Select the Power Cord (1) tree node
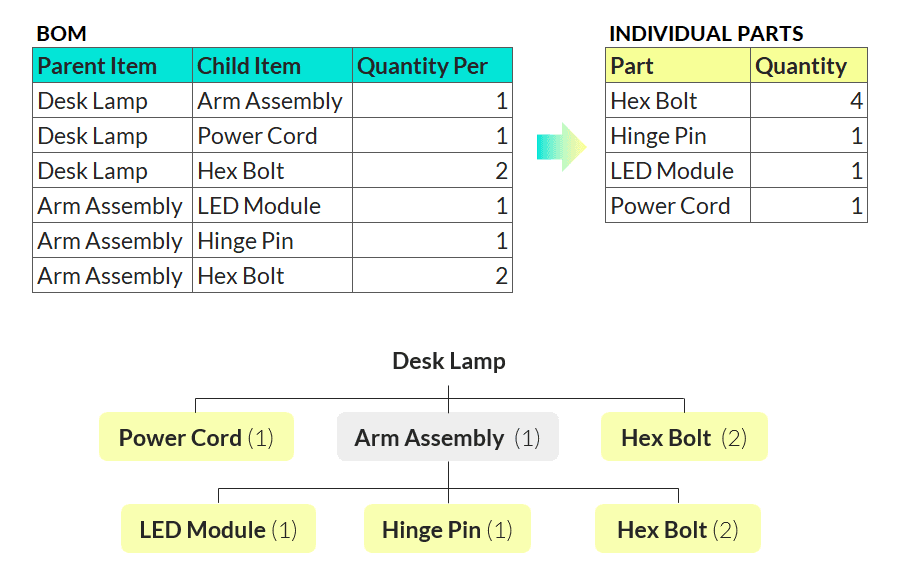Viewport: 899px width, 579px height. [x=197, y=437]
